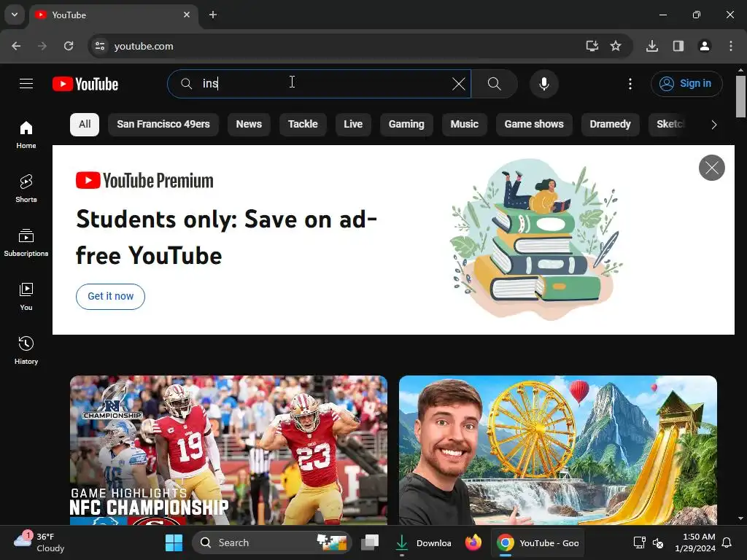Click the address bar URL

(x=144, y=46)
